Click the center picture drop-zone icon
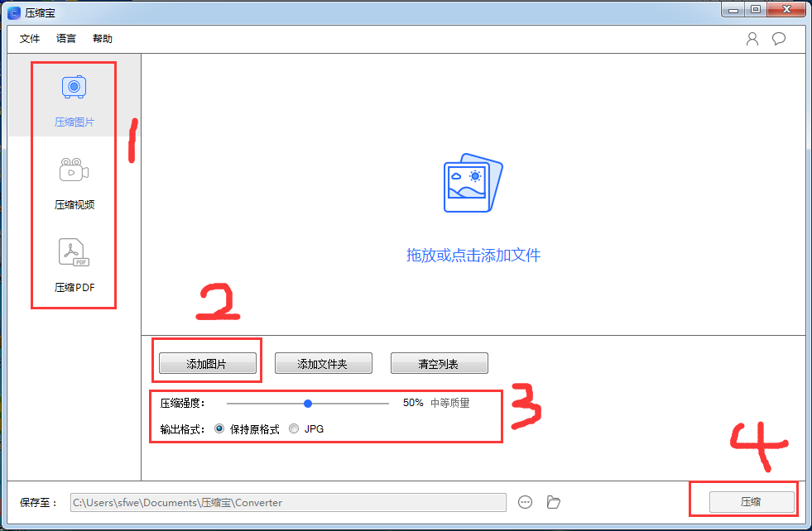Screen dimensions: 812x531 pyautogui.click(x=473, y=183)
